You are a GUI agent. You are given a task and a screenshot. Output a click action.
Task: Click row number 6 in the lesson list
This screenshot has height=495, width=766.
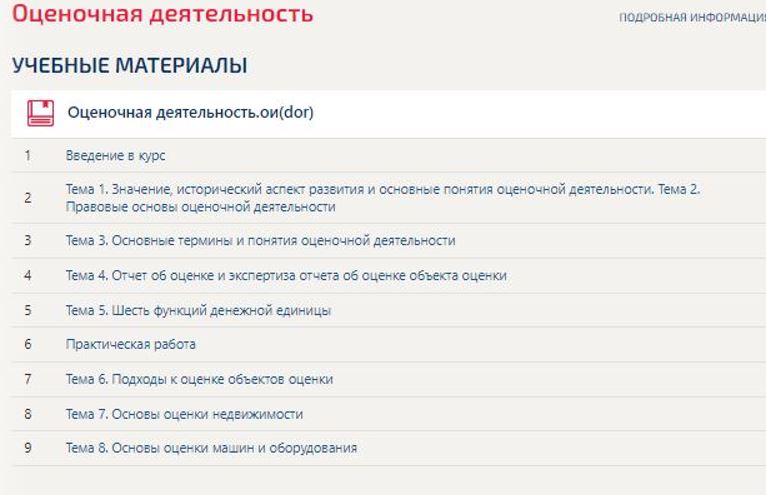tap(28, 345)
